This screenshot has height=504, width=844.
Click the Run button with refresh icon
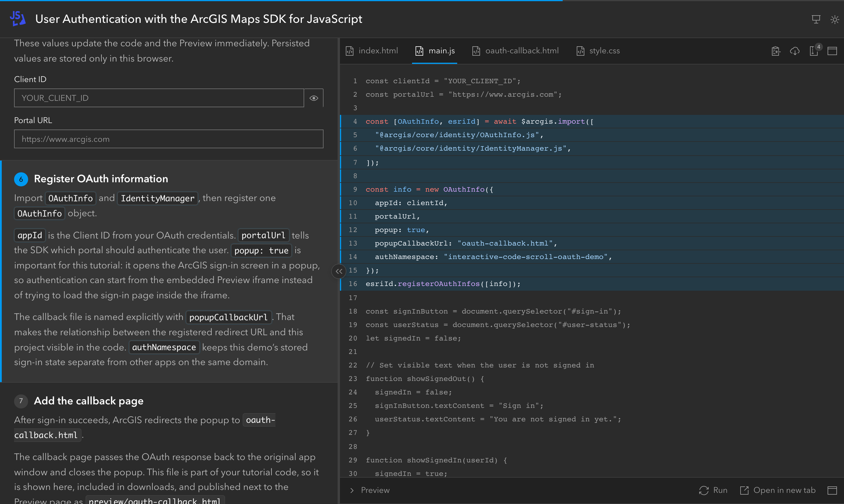[x=713, y=490]
